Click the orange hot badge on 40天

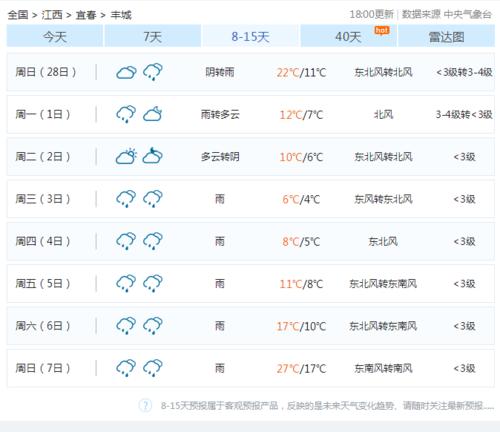pyautogui.click(x=382, y=30)
